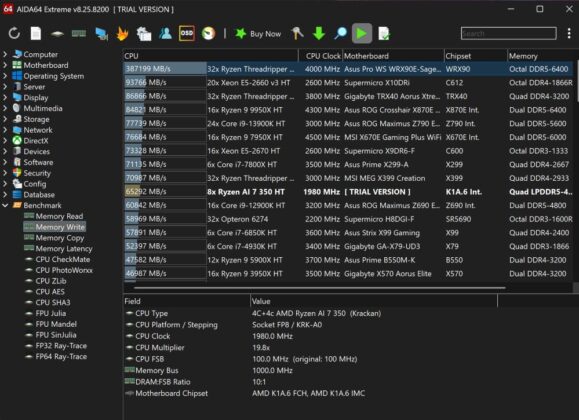
Task: Expand the Network tree node
Action: (x=5, y=130)
